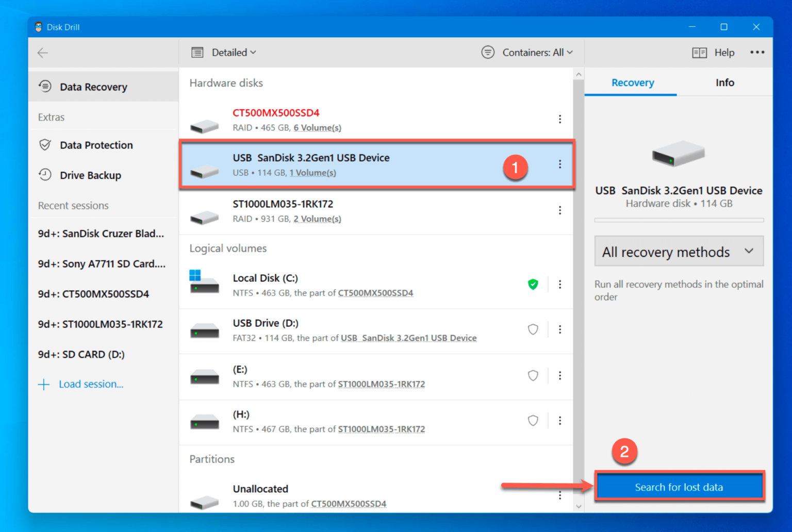
Task: Open the 6 Volume(s) link for CT500MX500SSD4
Action: click(x=317, y=127)
